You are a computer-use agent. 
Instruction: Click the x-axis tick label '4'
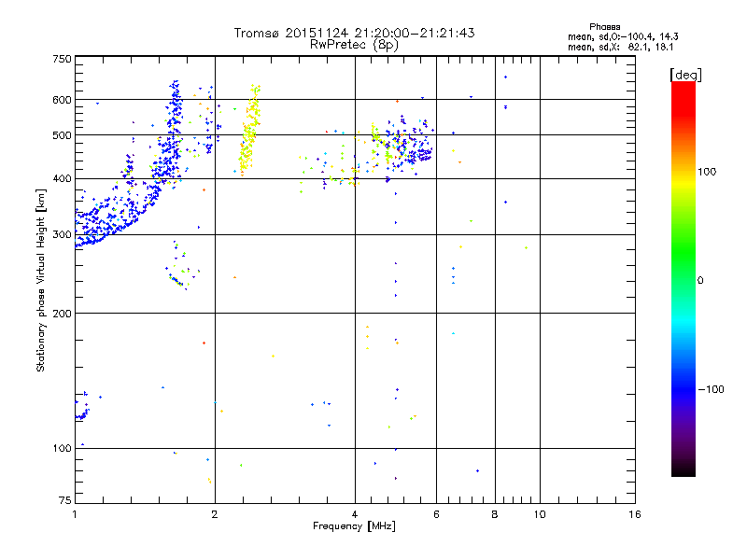point(355,514)
